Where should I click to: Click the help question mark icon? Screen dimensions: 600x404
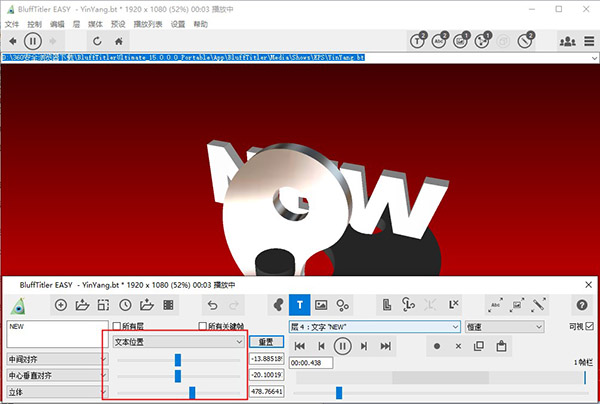(581, 303)
